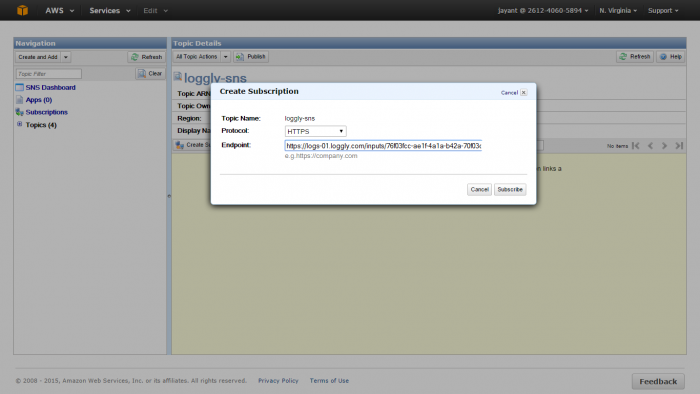Click the Endpoint URL input field
Screen dimensions: 700x394
tap(383, 146)
